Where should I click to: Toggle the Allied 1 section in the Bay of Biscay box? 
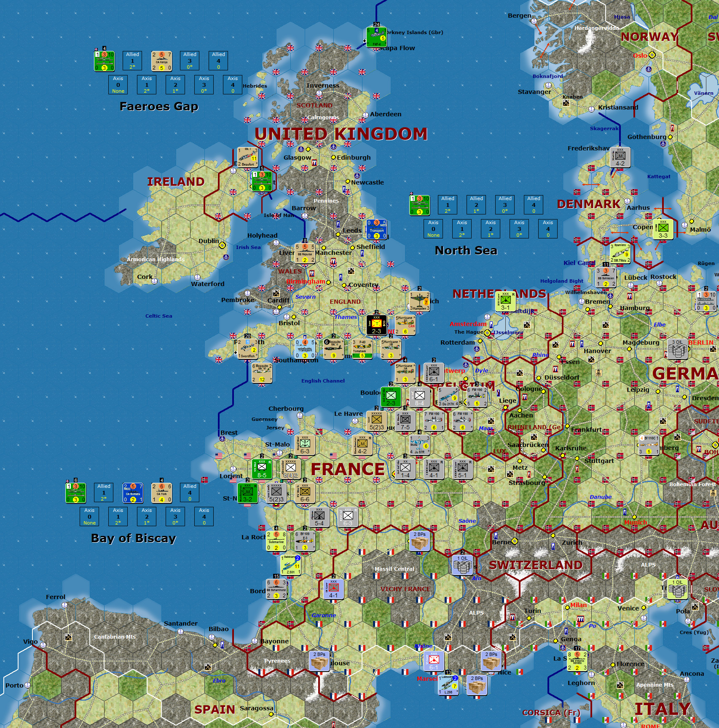click(104, 493)
